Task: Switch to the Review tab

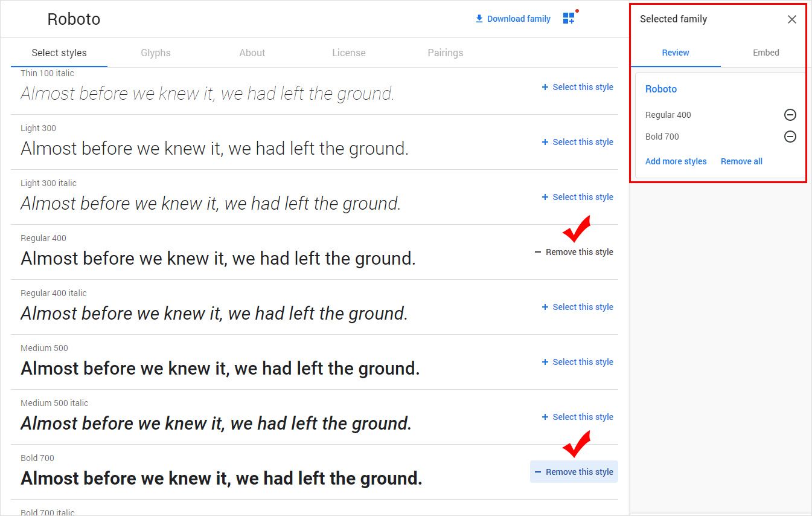Action: click(676, 53)
